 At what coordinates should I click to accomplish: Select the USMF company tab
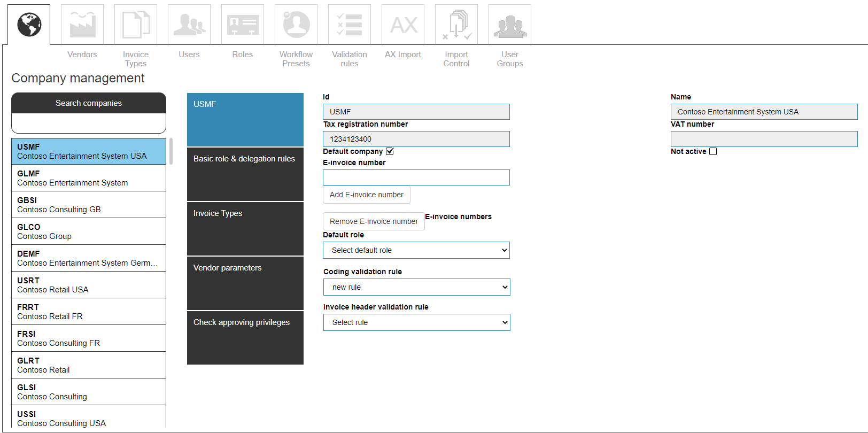[x=245, y=120]
